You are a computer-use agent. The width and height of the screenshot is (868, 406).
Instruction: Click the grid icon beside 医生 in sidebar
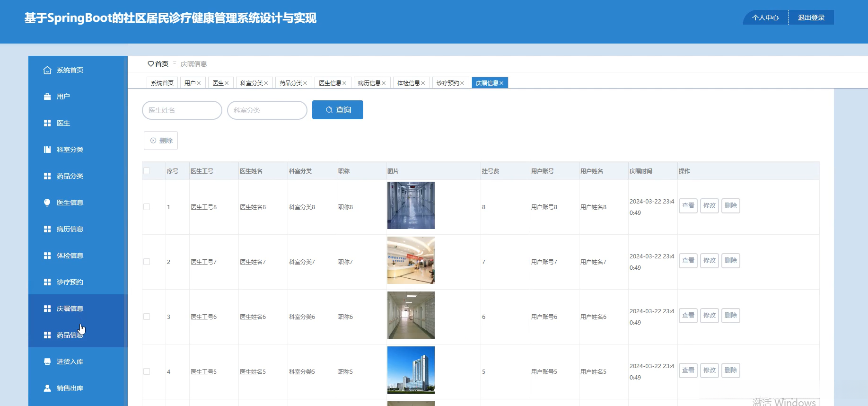tap(47, 123)
